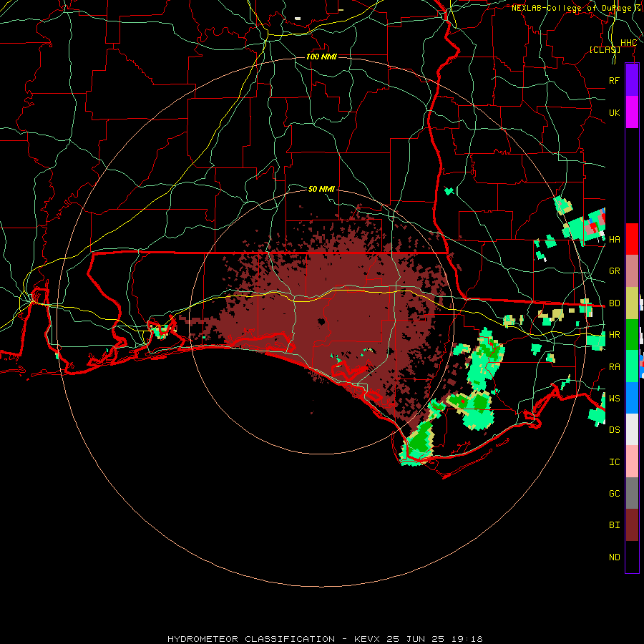The width and height of the screenshot is (644, 644).
Task: Select the GR legend label
Action: click(x=614, y=271)
